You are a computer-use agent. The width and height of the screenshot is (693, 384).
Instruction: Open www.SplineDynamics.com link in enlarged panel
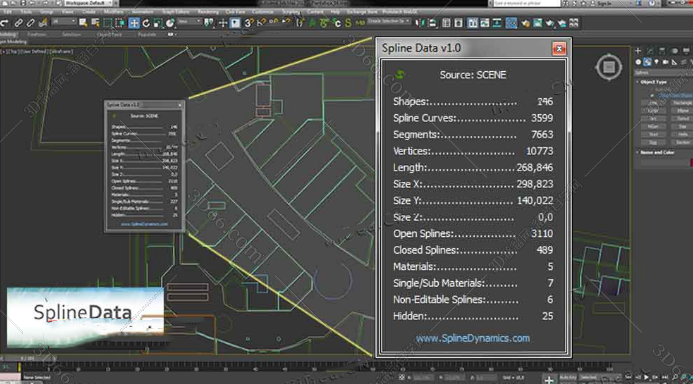pyautogui.click(x=472, y=338)
